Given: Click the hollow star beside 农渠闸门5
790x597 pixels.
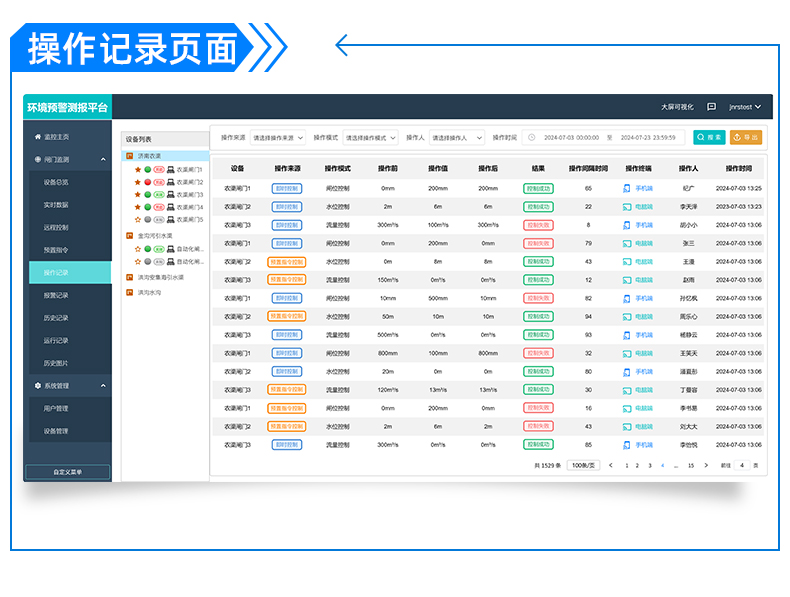Looking at the screenshot, I should click(138, 219).
